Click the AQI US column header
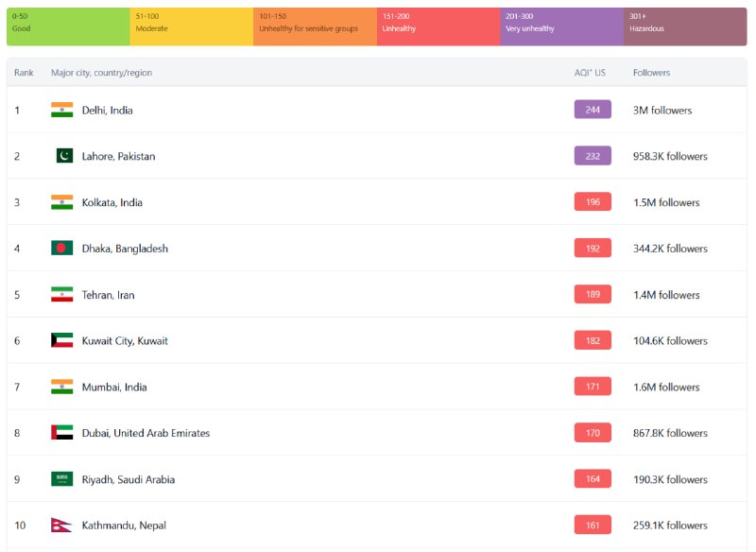 coord(590,73)
